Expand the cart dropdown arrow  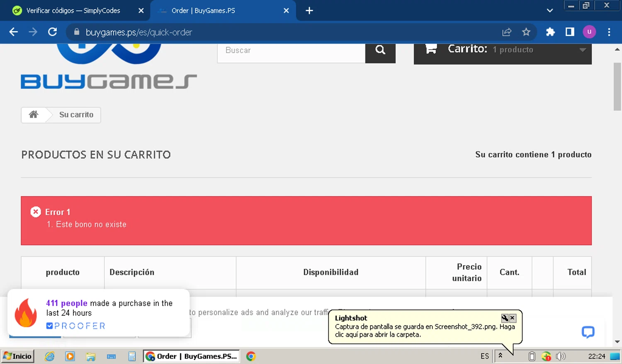583,50
